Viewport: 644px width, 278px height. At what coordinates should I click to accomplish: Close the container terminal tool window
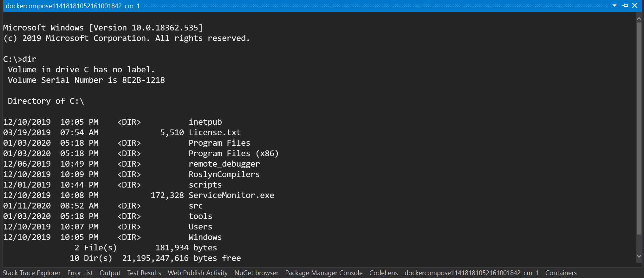click(x=635, y=6)
